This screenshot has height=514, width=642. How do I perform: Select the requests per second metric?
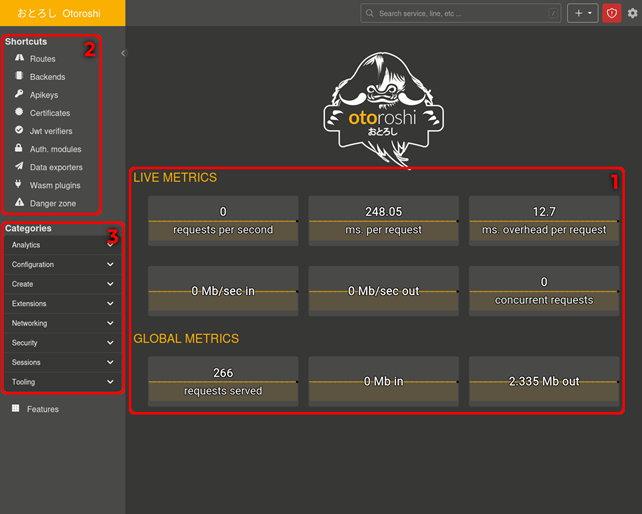click(223, 221)
